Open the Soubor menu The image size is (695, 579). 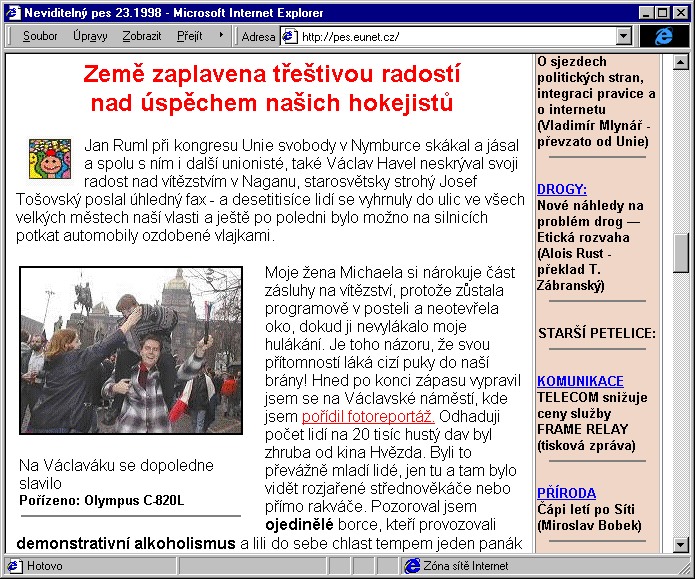point(40,36)
